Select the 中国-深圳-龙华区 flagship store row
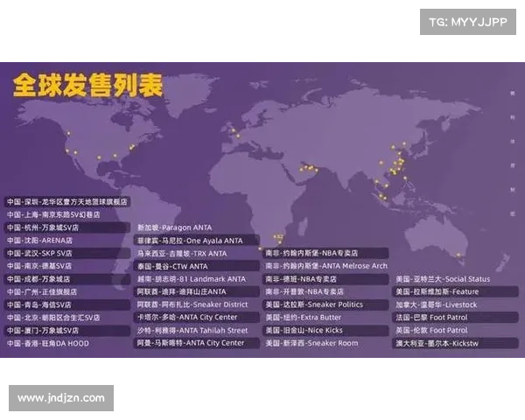525x420 pixels. (x=67, y=202)
